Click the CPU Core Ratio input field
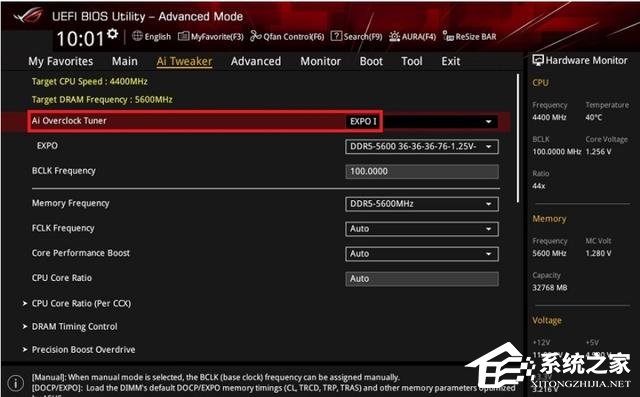Screen dimensions: 640x397 click(x=422, y=279)
